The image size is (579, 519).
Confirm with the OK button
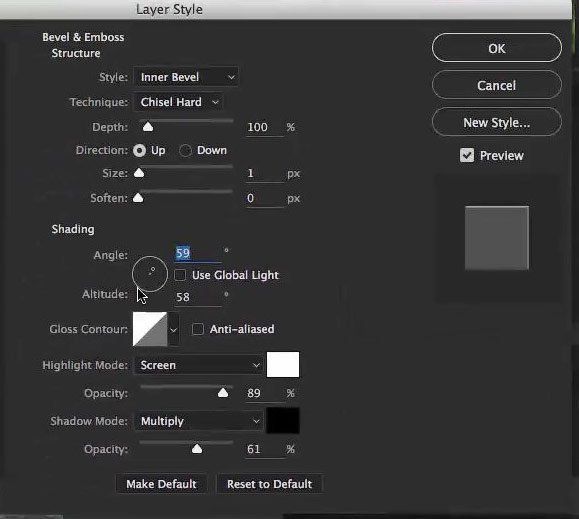[497, 48]
